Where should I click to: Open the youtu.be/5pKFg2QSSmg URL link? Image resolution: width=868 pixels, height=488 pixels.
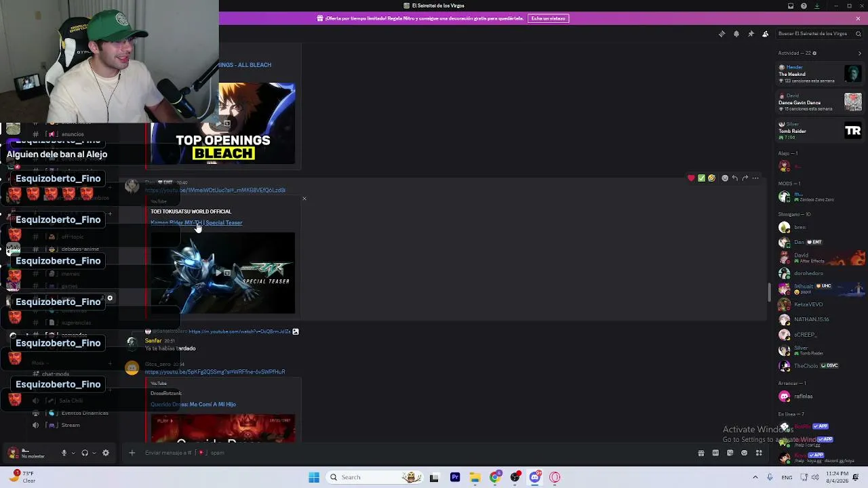[x=215, y=371]
